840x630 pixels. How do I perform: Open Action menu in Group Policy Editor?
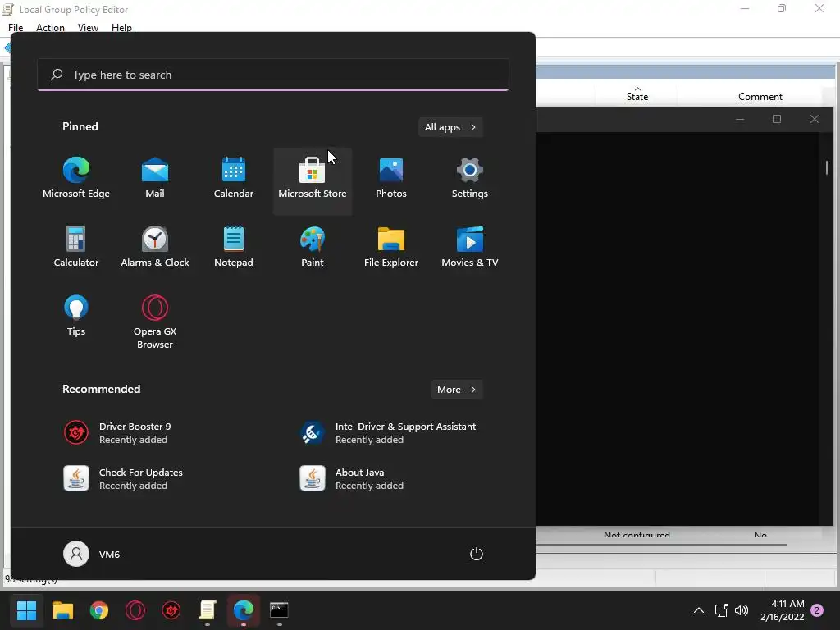tap(50, 27)
